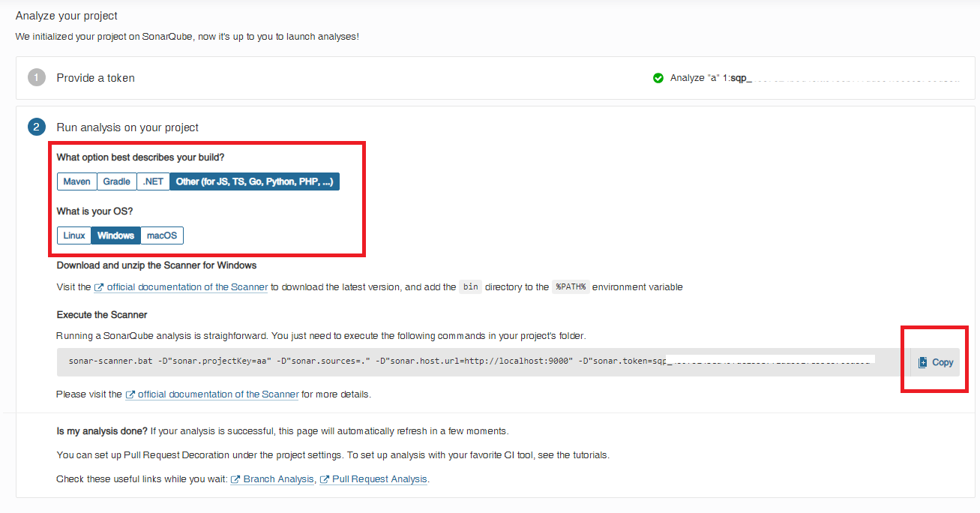
Task: Click 'Download and unzip the Scanner for Windows' heading
Action: point(157,265)
